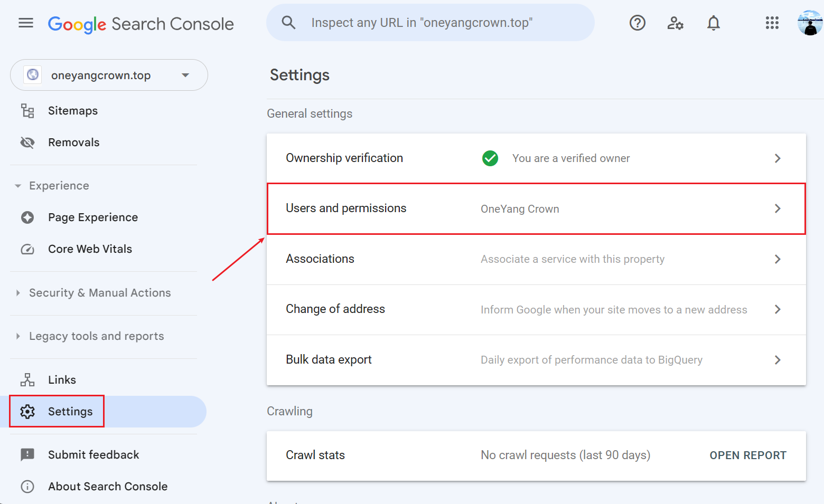The image size is (824, 504).
Task: Click the search magnifier icon
Action: click(288, 23)
